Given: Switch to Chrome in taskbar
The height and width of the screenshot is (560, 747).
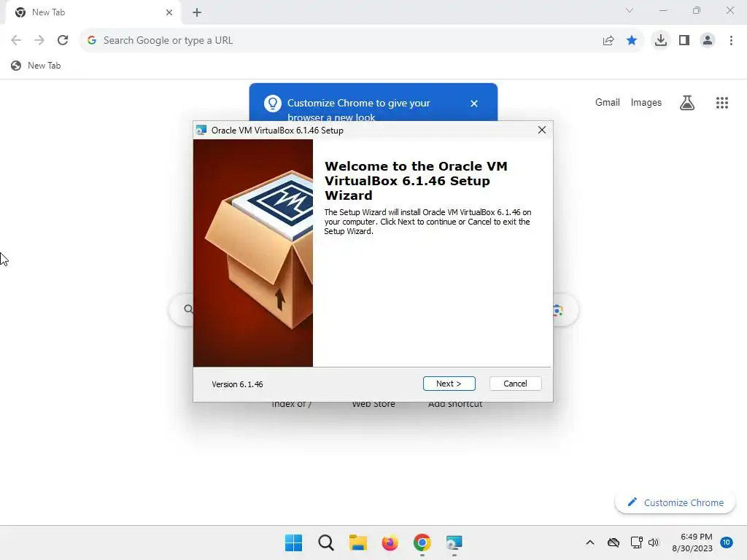Looking at the screenshot, I should pos(422,542).
